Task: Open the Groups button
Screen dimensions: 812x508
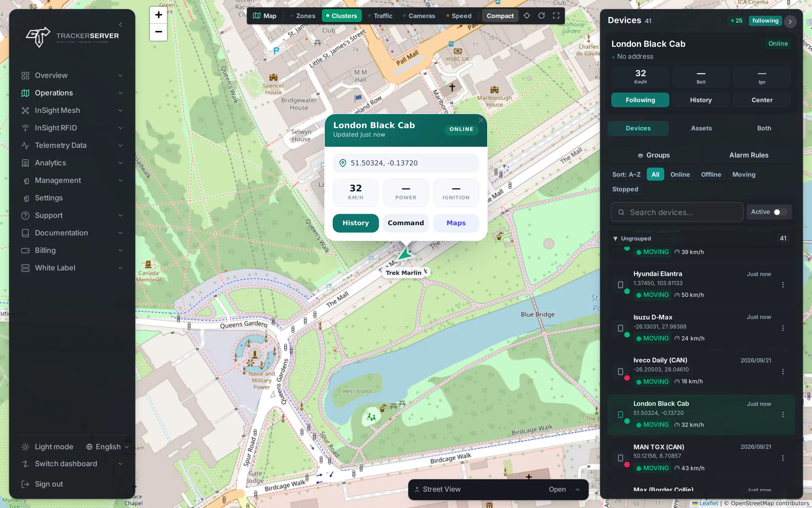Action: [654, 155]
